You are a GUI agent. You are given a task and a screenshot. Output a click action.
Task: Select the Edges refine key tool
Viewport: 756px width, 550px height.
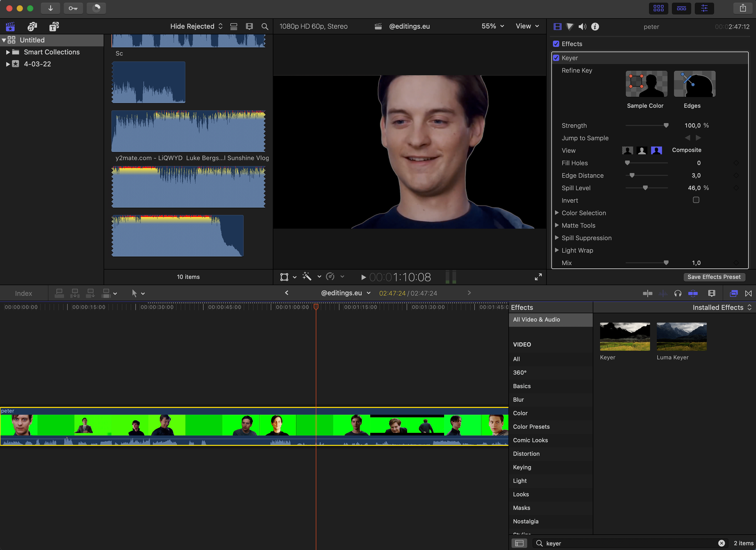tap(695, 84)
